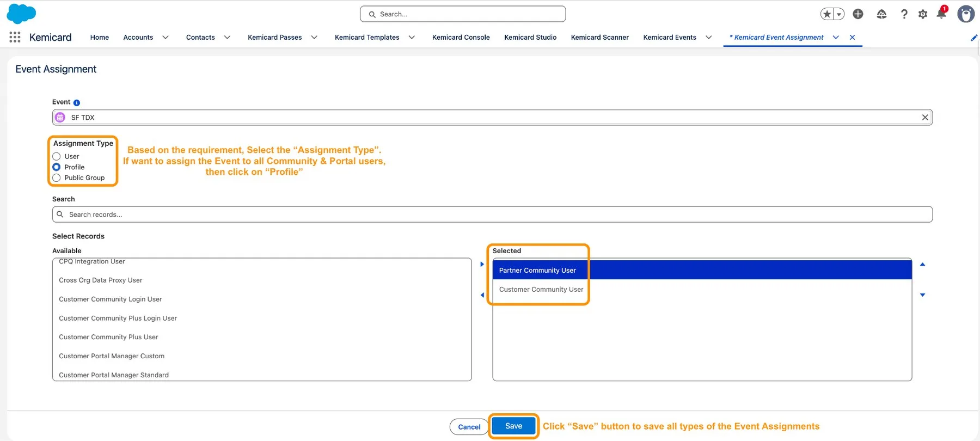Click the Search records input field
Viewport: 980px width, 441px height.
(x=492, y=215)
